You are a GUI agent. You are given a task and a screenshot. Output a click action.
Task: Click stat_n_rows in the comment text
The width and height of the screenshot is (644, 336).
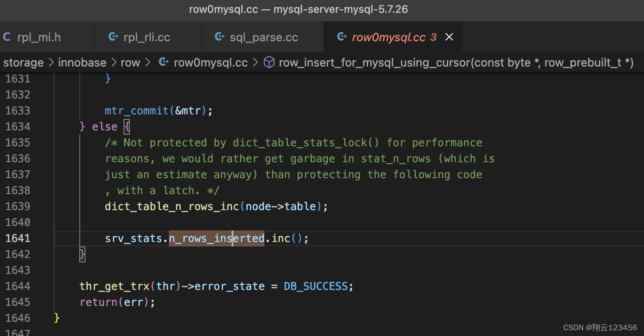point(396,158)
